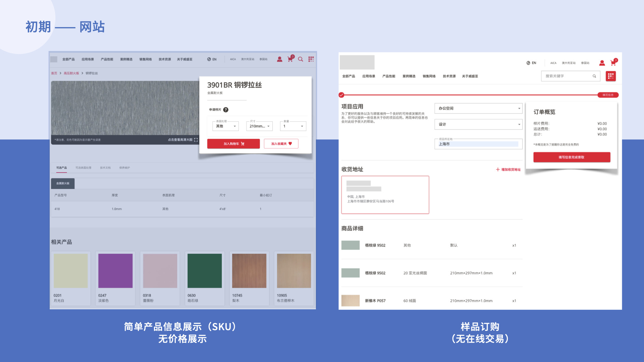The width and height of the screenshot is (644, 362).
Task: Open the 案例精选 menu item
Action: [x=126, y=59]
